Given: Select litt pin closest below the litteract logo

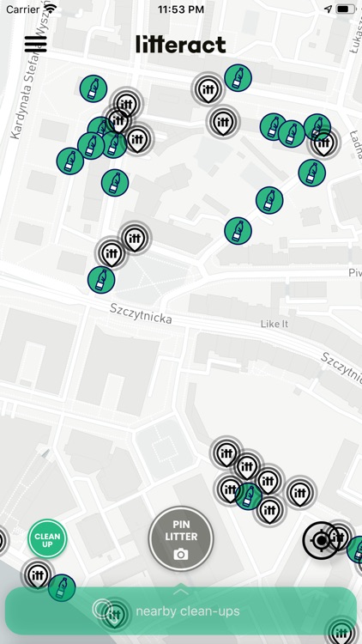Looking at the screenshot, I should click(x=208, y=89).
